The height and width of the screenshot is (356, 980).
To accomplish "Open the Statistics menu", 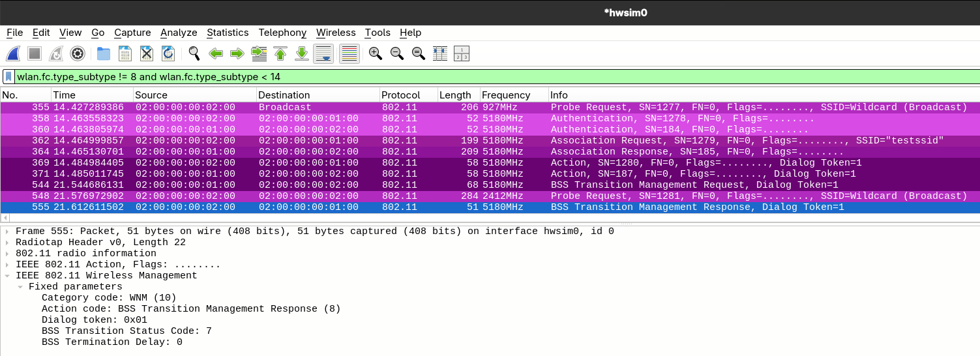I will pyautogui.click(x=228, y=33).
